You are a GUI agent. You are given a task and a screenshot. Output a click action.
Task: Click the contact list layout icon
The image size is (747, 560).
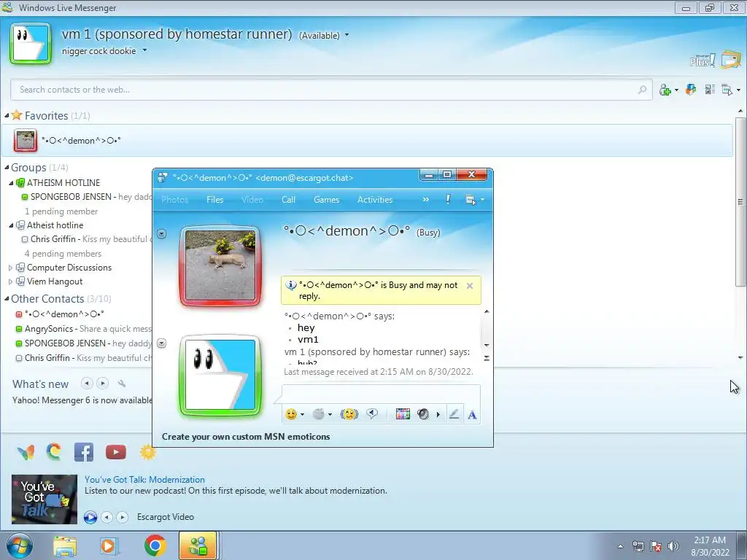click(x=710, y=89)
